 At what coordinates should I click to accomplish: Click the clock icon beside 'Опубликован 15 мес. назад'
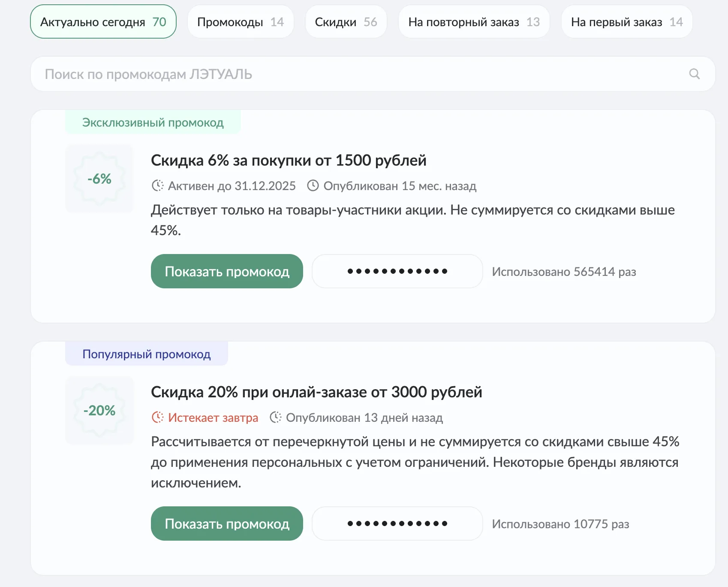313,186
